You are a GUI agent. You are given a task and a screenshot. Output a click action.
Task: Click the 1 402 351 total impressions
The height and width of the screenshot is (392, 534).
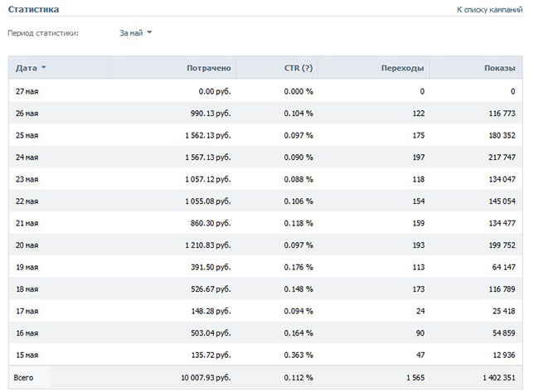click(x=499, y=377)
